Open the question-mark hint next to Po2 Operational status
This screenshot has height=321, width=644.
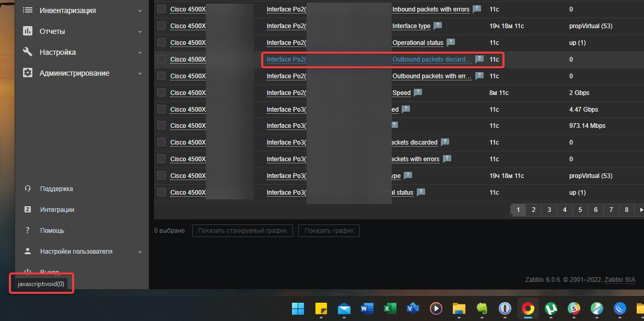(451, 43)
